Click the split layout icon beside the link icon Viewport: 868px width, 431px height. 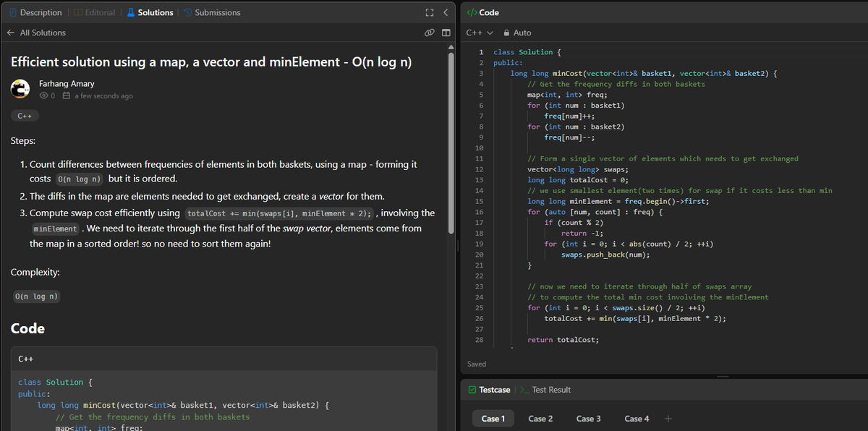446,33
